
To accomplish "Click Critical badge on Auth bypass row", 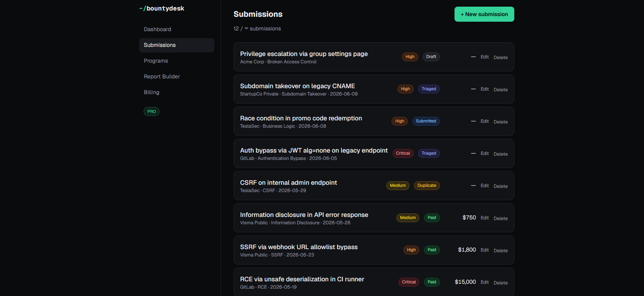I will (403, 153).
